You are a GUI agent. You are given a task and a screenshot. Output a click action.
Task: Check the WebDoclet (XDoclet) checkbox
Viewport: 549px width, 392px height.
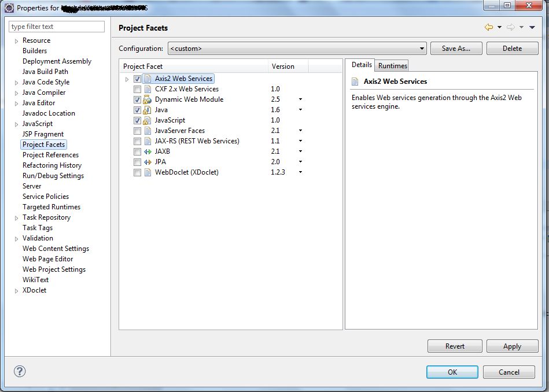137,172
